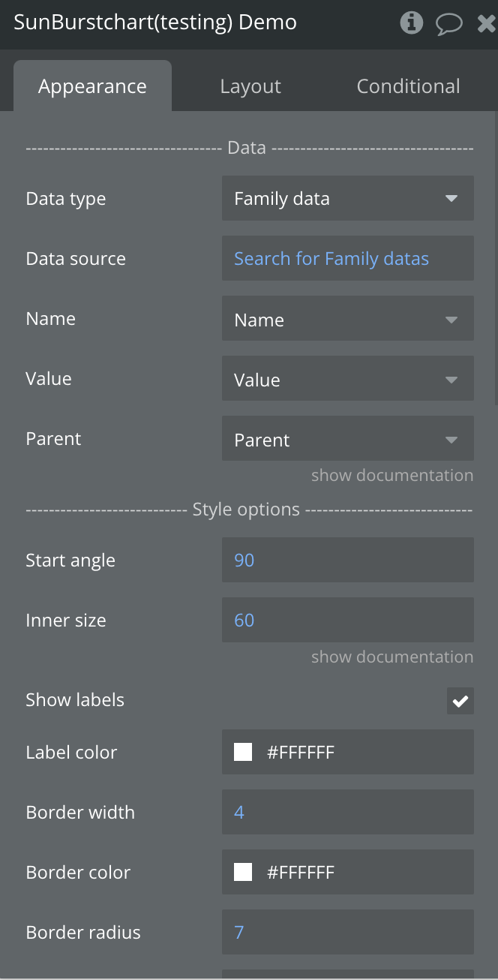
Task: Open the Parent field dropdown
Action: [x=347, y=439]
